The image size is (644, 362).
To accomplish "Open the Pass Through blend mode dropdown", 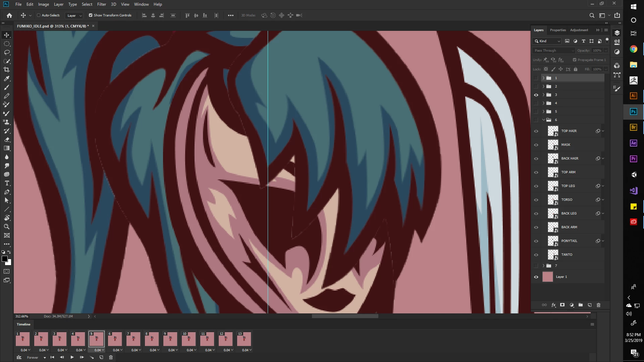I will point(554,50).
